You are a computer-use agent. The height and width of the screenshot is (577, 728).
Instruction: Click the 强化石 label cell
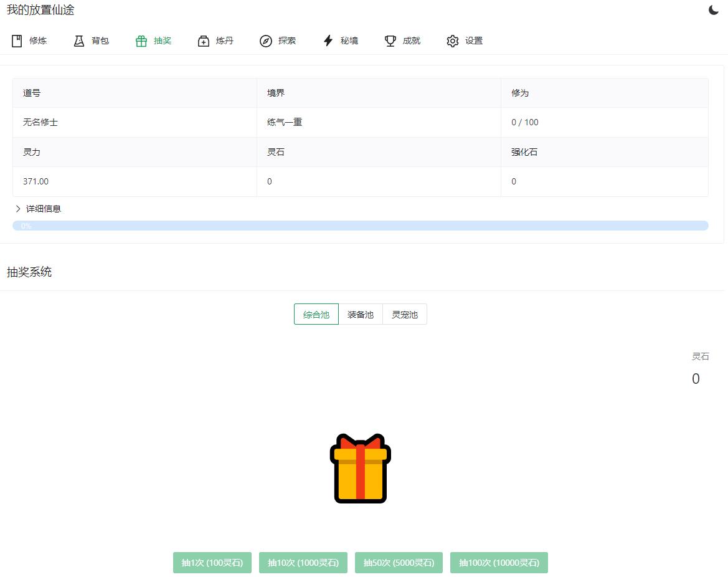605,152
